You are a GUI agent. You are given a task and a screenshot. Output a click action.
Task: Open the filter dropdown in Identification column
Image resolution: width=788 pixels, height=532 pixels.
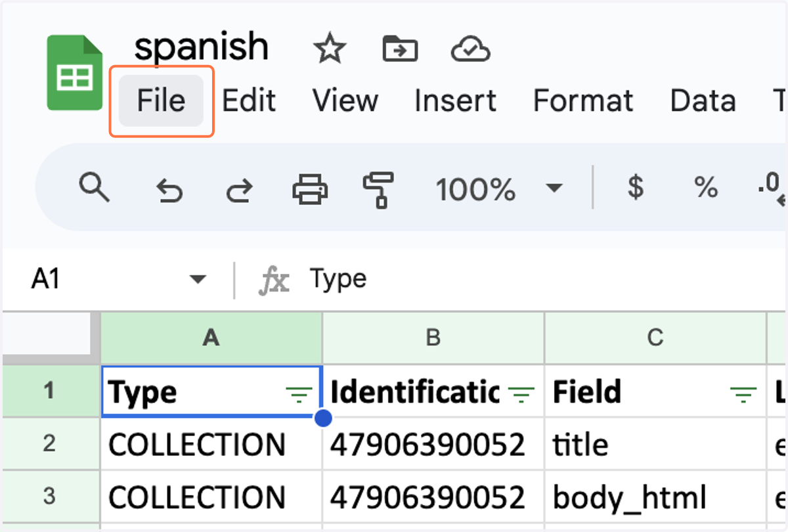pyautogui.click(x=521, y=393)
